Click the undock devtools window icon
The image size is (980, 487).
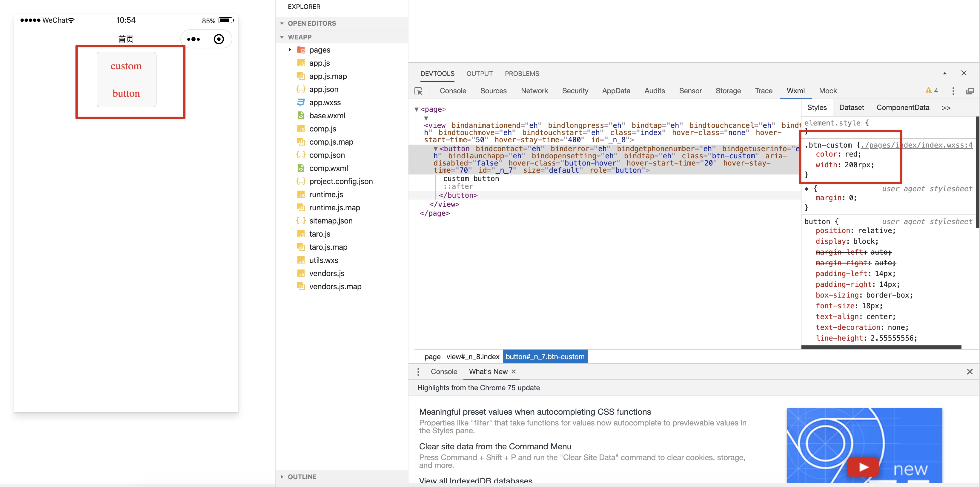point(970,91)
